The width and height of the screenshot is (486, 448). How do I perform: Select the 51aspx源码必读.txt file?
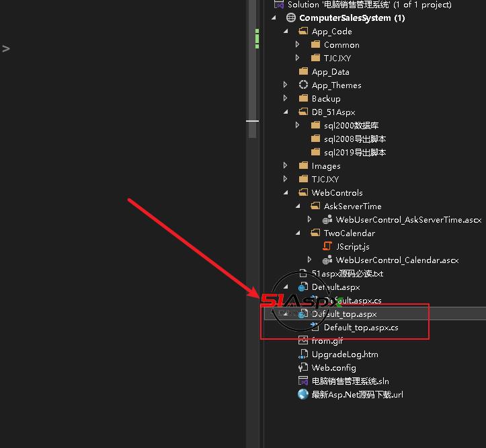pos(348,273)
